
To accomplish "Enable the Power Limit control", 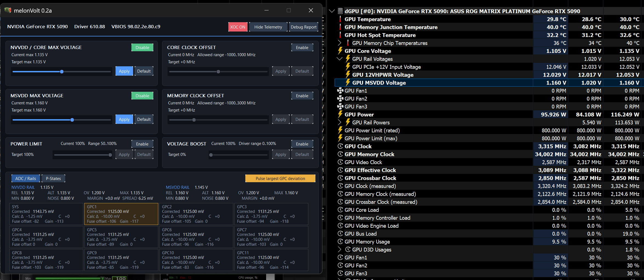I will pos(142,144).
